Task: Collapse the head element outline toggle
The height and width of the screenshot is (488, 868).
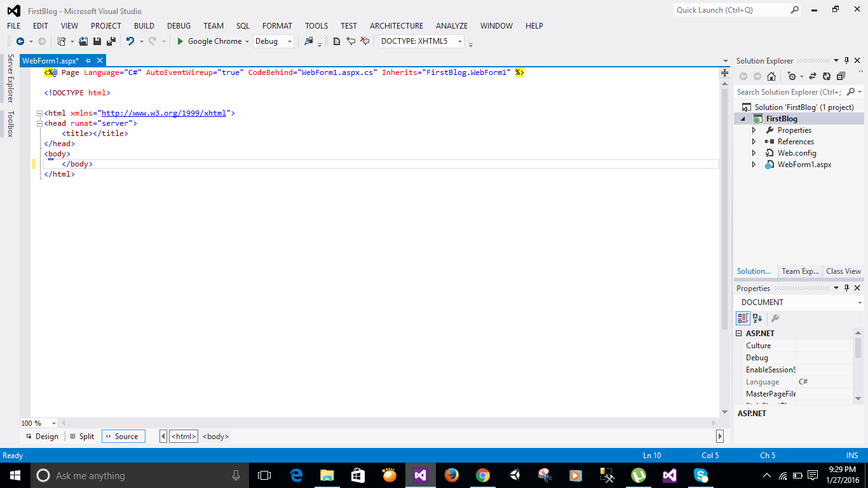Action: (x=39, y=123)
